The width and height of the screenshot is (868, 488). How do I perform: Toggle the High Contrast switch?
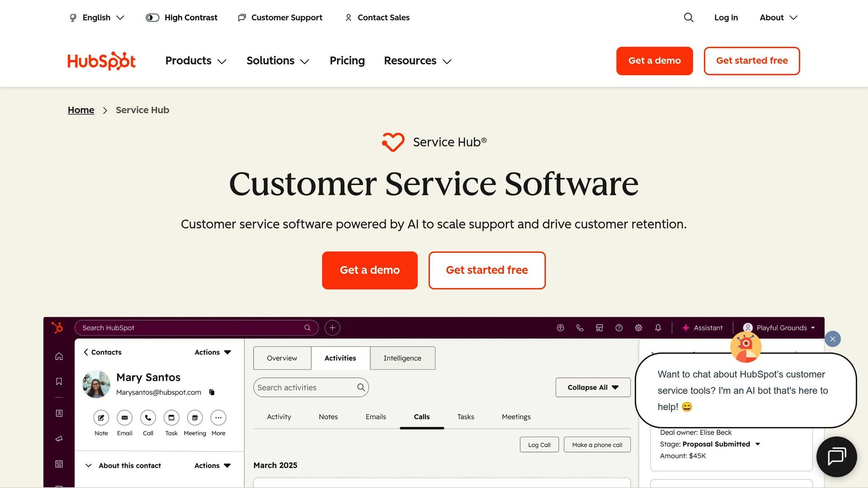153,17
